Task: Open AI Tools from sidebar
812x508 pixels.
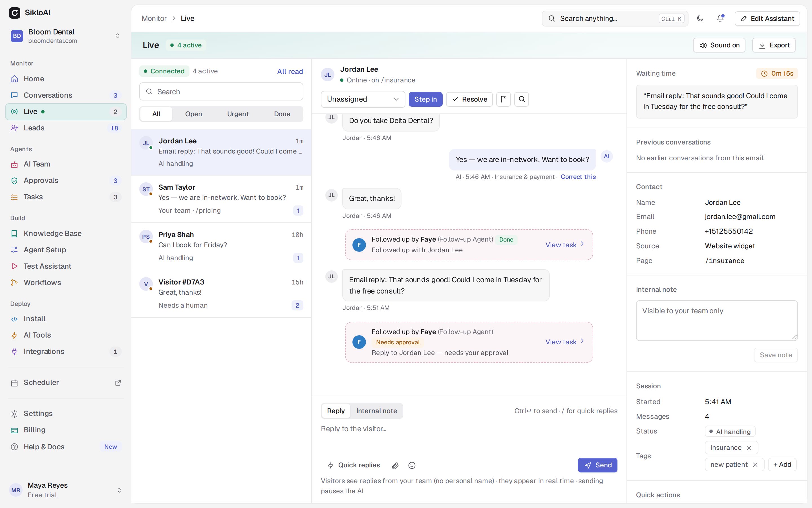Action: (66, 335)
